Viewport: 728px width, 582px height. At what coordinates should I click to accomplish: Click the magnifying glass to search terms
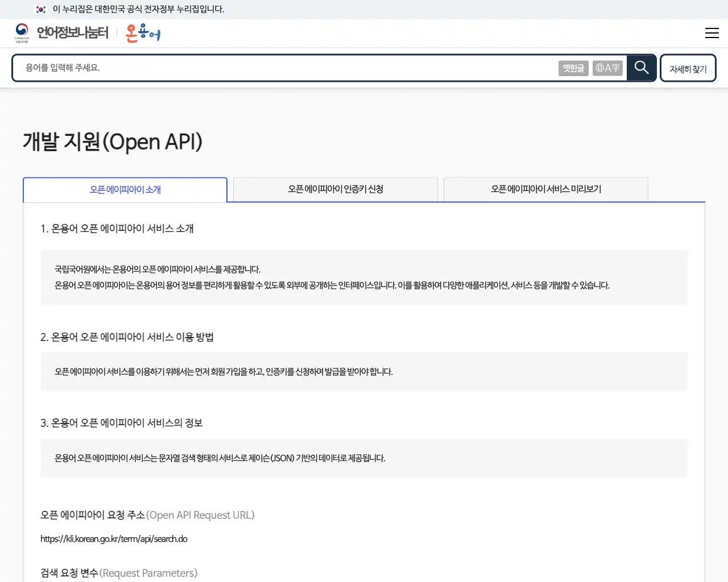642,68
